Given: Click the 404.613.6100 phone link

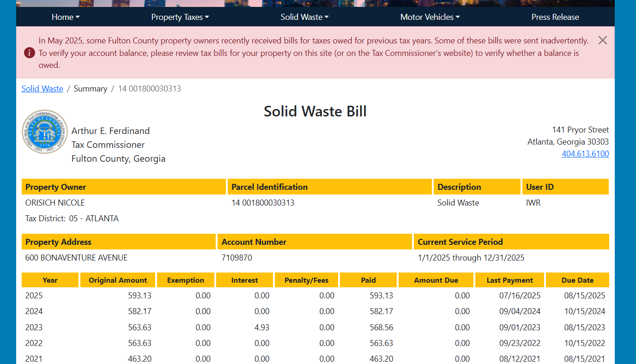Looking at the screenshot, I should coord(585,154).
